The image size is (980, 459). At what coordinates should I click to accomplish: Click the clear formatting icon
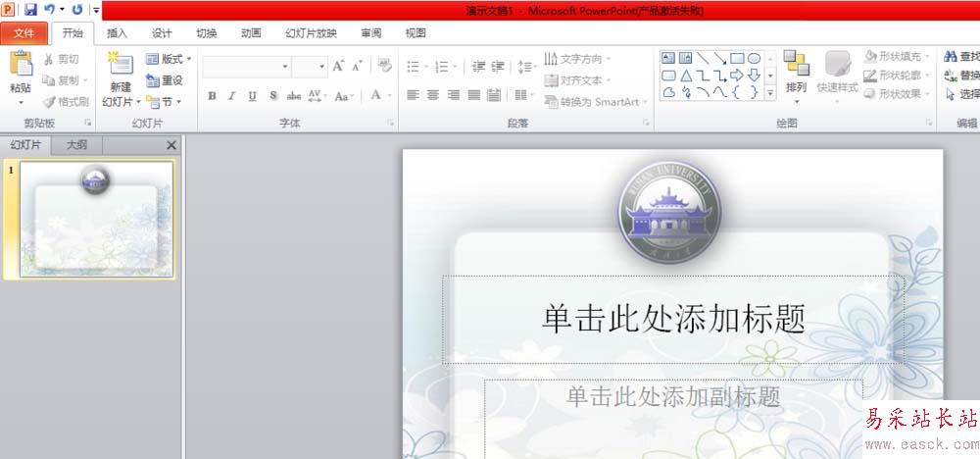point(385,65)
